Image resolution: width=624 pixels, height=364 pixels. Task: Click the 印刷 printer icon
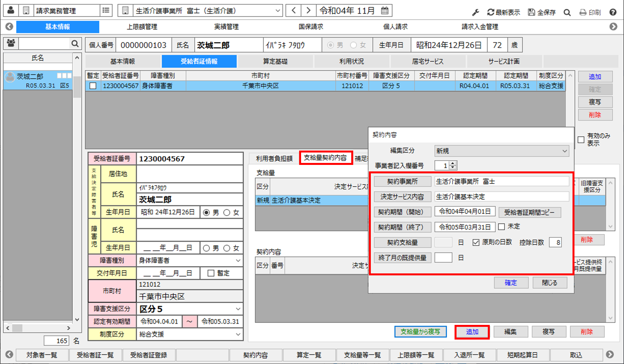(x=583, y=12)
